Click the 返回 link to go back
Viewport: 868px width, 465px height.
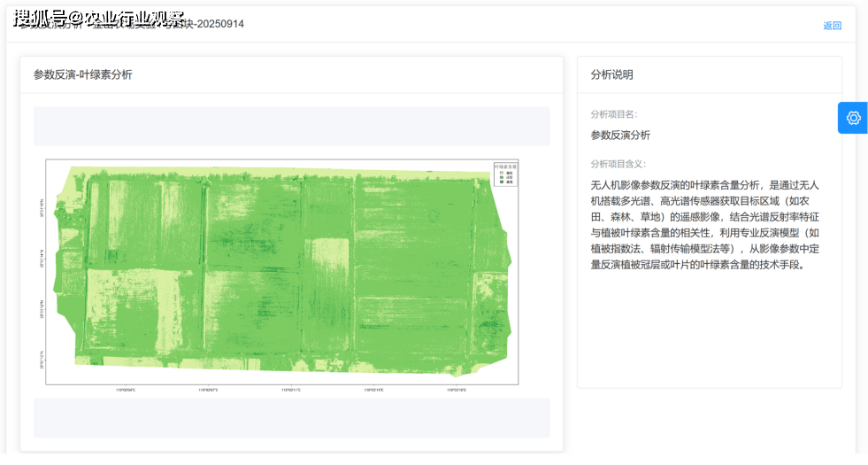tap(832, 26)
